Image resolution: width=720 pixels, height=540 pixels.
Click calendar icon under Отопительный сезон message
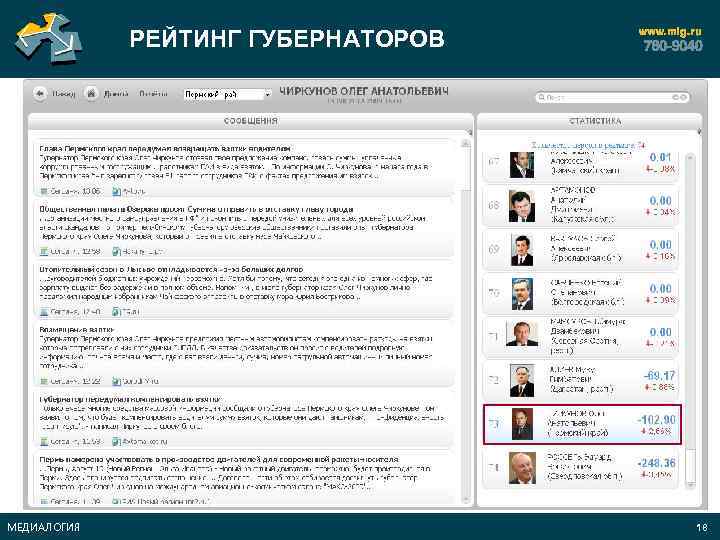[44, 312]
